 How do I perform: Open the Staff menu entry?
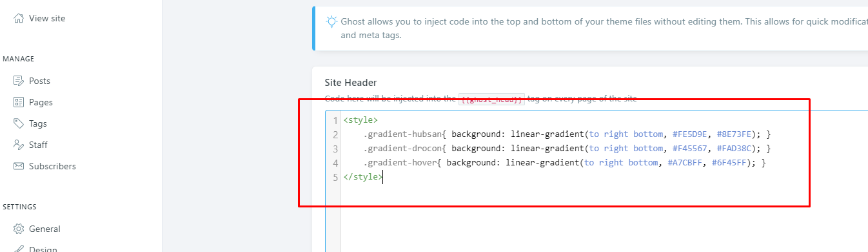pos(38,145)
